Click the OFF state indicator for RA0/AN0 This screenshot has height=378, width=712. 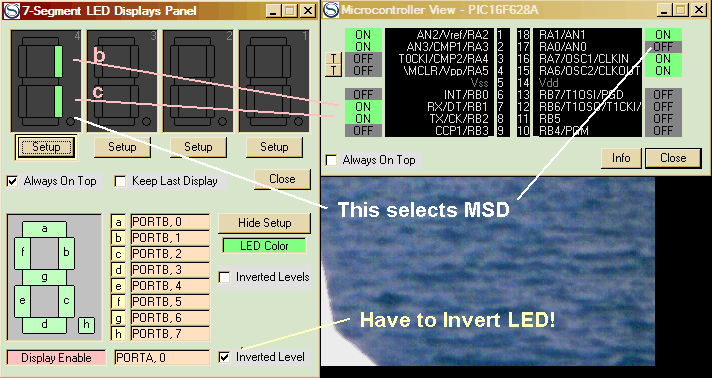pos(663,46)
